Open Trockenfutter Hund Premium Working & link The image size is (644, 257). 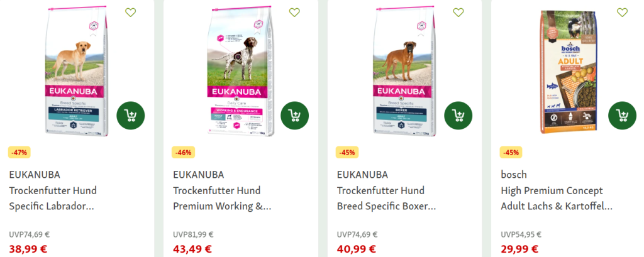coord(222,199)
